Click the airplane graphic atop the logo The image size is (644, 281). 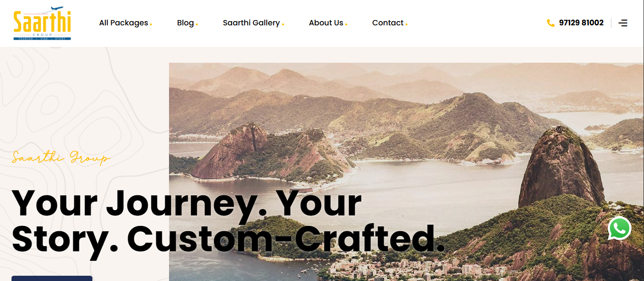56,9
